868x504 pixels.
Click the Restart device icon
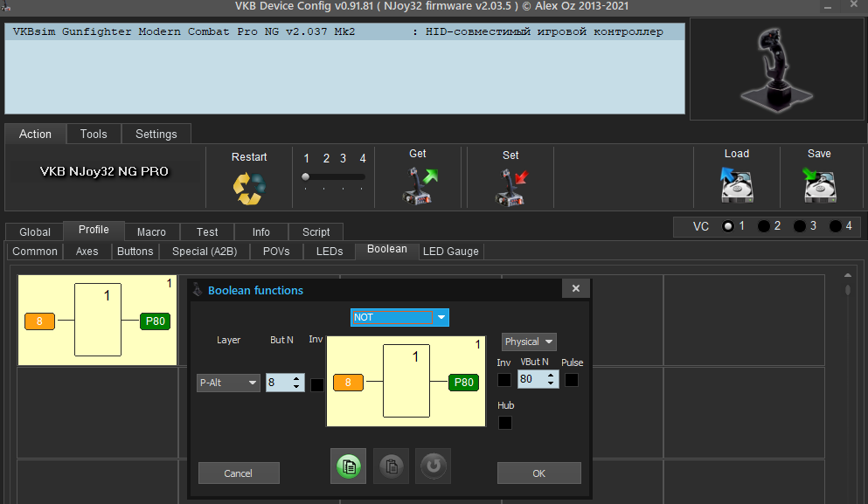pyautogui.click(x=249, y=188)
